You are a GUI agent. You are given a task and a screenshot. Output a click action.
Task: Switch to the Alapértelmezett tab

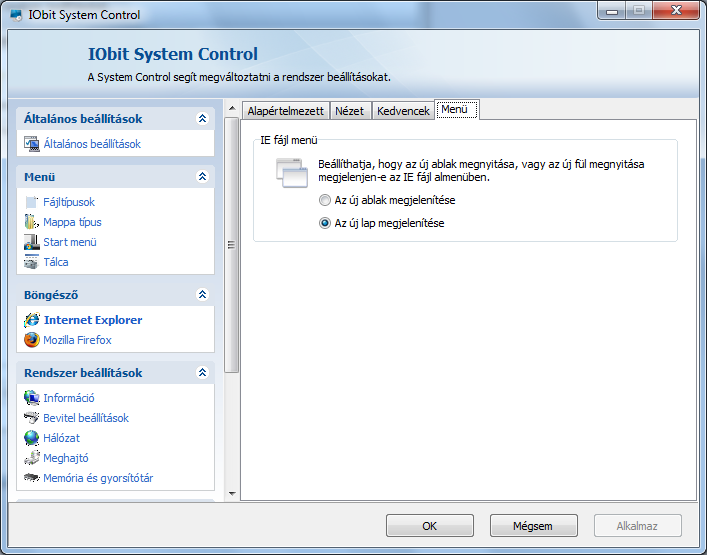coord(285,111)
